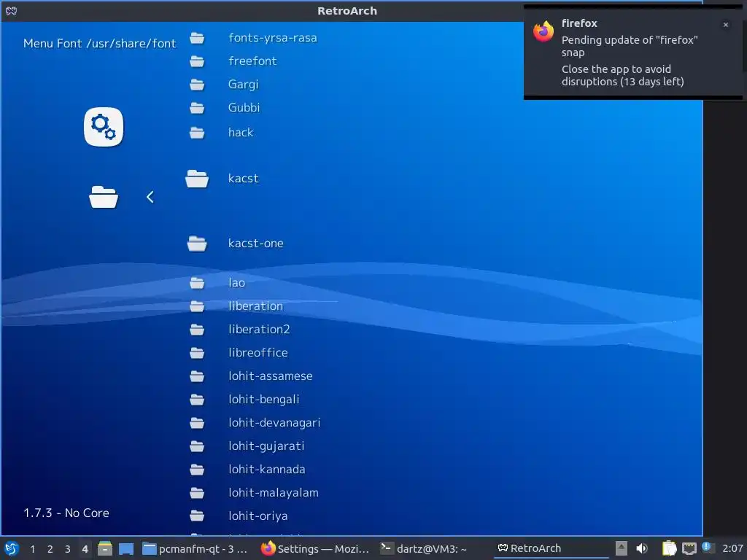Open the LXQt start menu icon

click(12, 548)
